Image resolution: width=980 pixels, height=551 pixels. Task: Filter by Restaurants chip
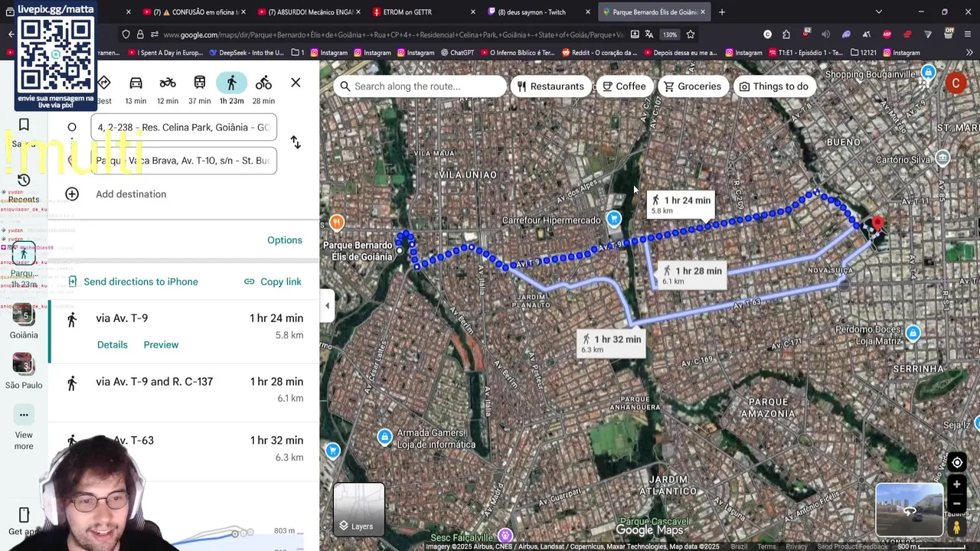tap(550, 86)
